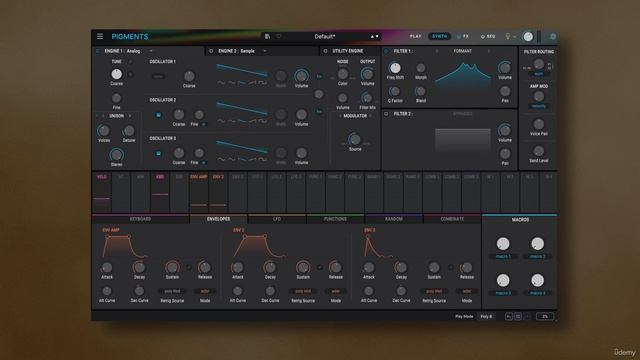Click the macro 1 name label

pyautogui.click(x=503, y=256)
